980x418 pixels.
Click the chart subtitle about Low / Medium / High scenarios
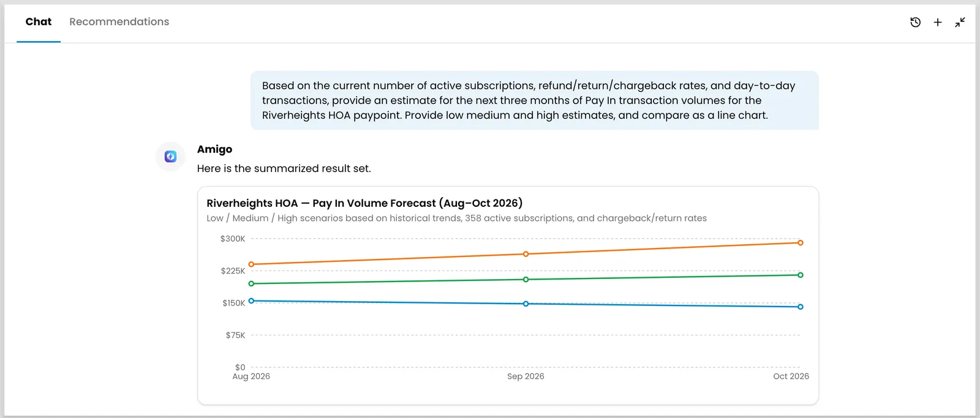[x=456, y=218]
